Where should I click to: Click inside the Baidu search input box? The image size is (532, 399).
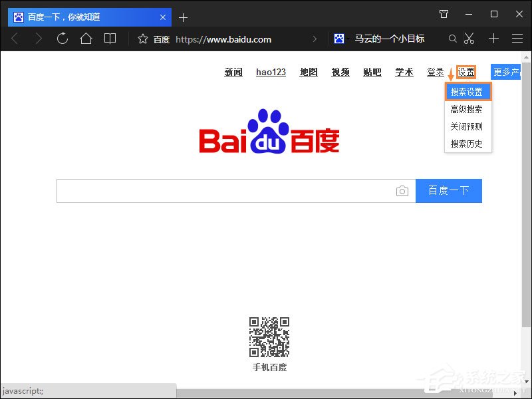[226, 191]
